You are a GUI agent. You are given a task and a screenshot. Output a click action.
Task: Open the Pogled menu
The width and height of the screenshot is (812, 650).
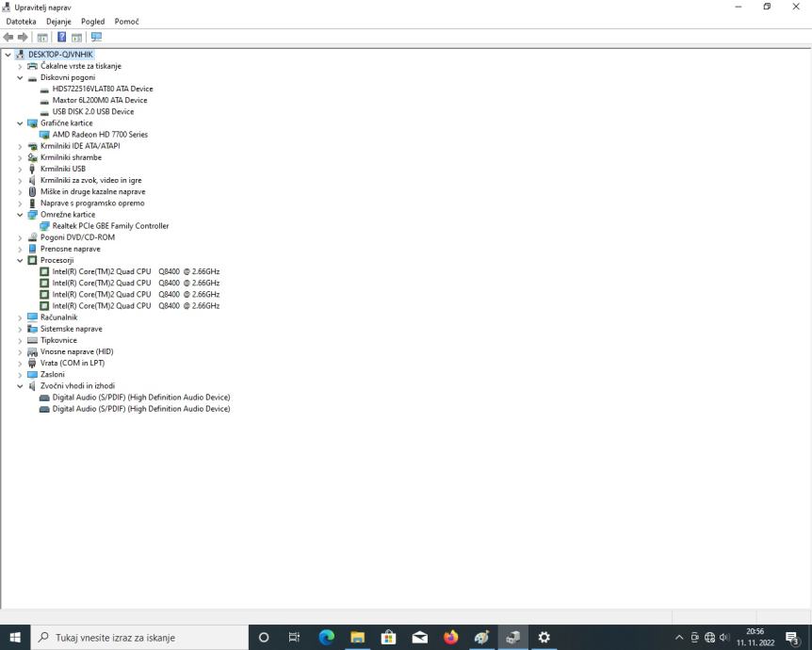point(93,22)
